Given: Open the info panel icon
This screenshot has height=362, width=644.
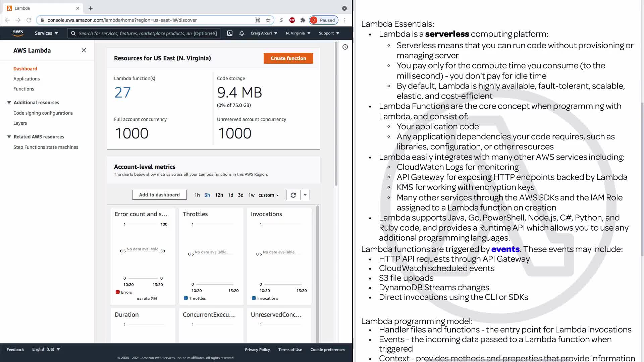Looking at the screenshot, I should [345, 47].
